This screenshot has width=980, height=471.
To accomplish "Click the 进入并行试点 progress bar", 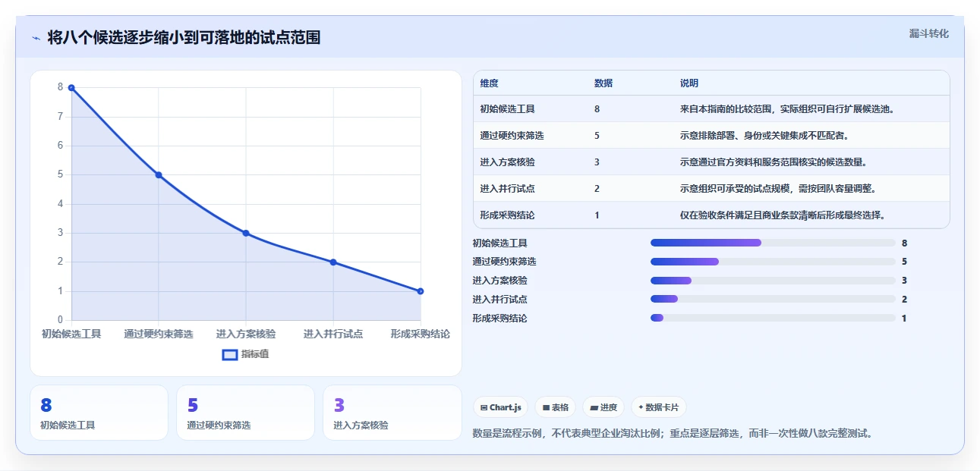I will point(773,300).
